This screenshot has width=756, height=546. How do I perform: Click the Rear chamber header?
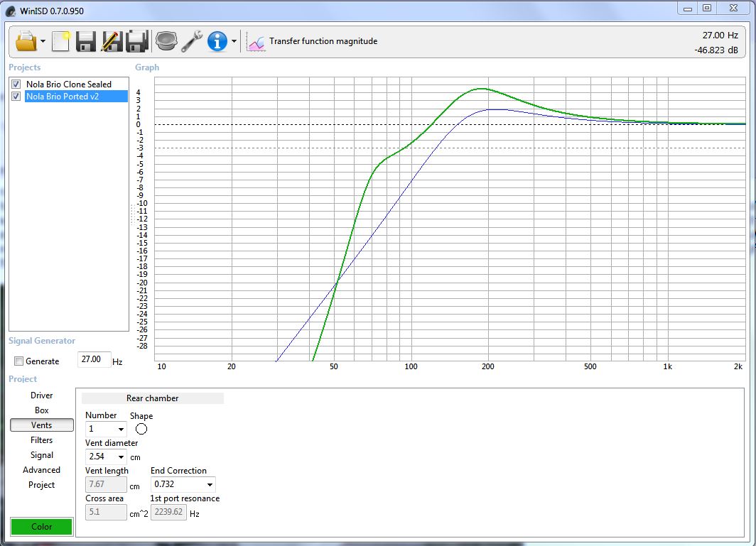pos(152,398)
